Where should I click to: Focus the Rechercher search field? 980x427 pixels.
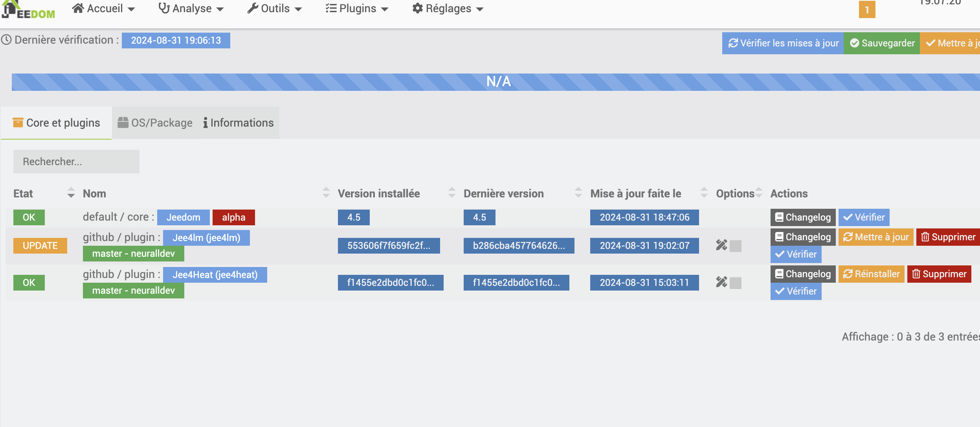point(76,162)
